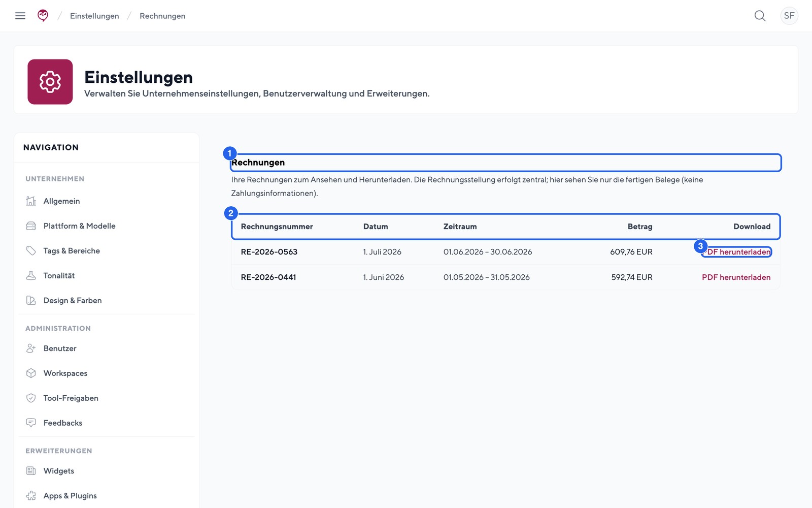Open the SF user avatar menu

click(789, 16)
